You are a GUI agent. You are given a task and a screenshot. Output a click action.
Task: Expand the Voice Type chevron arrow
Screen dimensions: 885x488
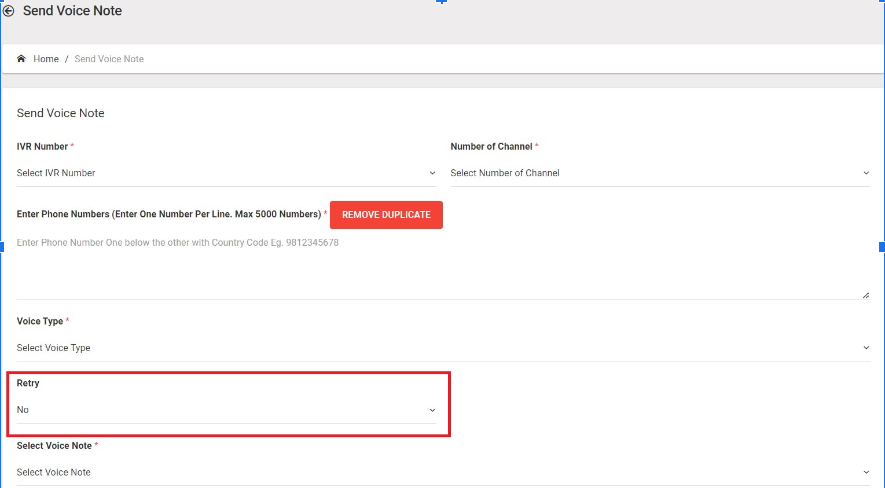(x=866, y=348)
